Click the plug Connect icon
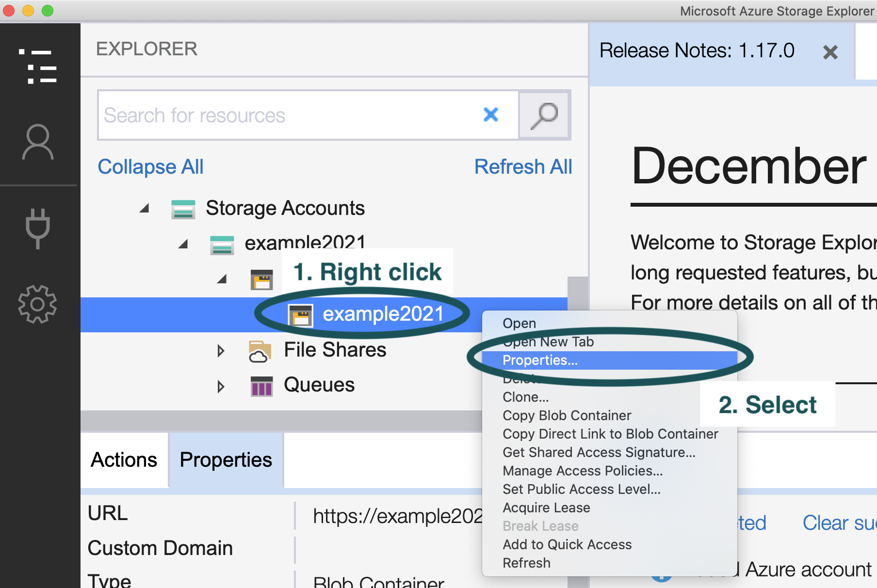877x588 pixels. click(38, 228)
